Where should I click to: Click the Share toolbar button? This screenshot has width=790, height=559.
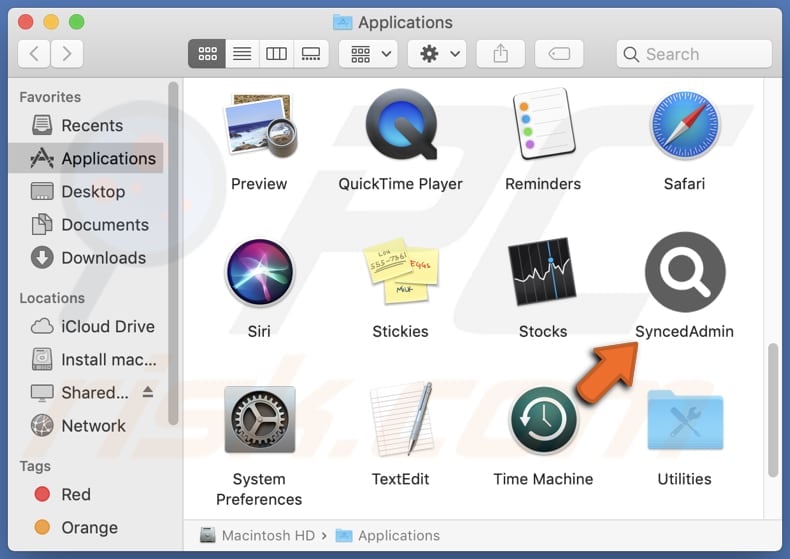pos(500,53)
